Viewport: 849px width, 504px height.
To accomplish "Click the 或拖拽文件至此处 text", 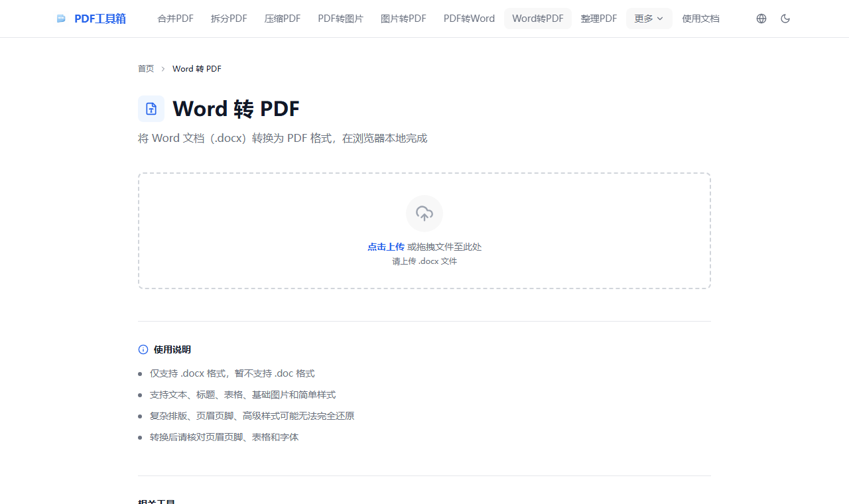I will click(x=444, y=247).
